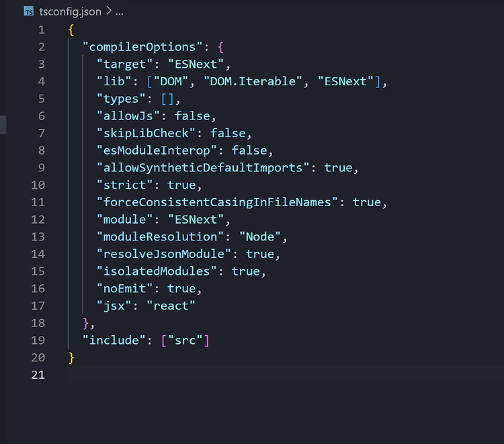
Task: Click the "esModuleInterop" key
Action: tap(157, 150)
